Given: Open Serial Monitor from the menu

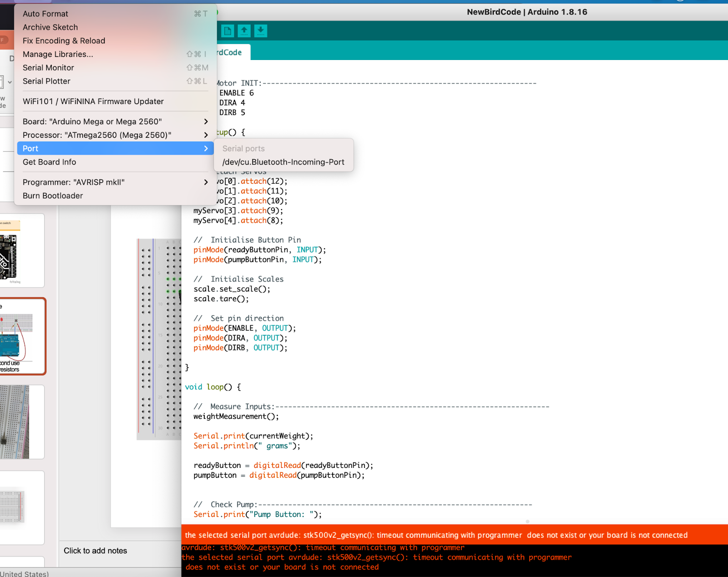Looking at the screenshot, I should pos(48,68).
